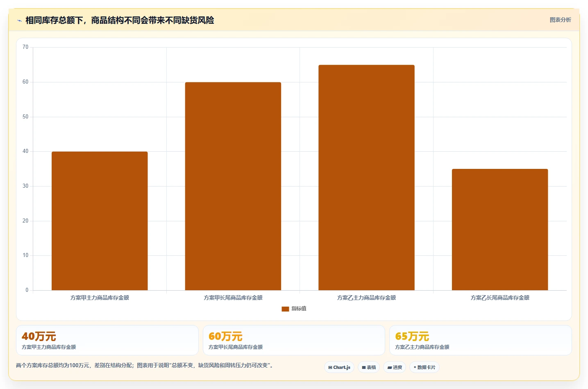Click the 图表分析 label in header
The width and height of the screenshot is (588, 389).
click(560, 20)
